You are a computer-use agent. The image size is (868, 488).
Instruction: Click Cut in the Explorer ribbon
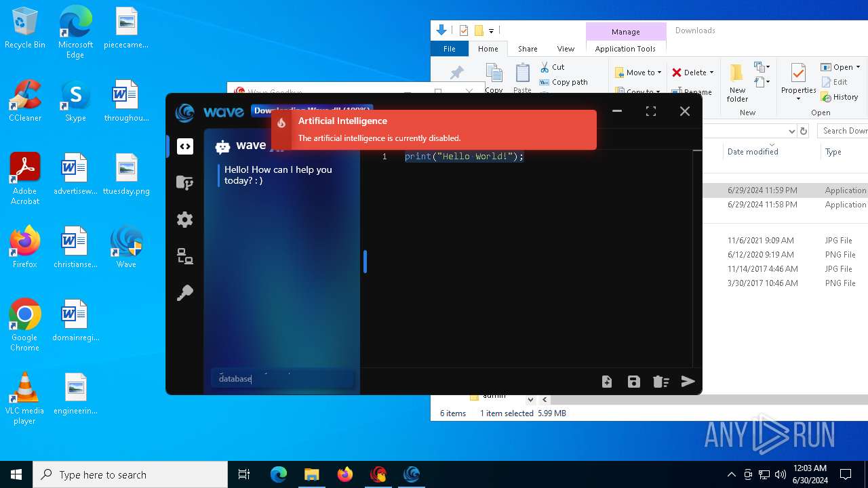[552, 67]
